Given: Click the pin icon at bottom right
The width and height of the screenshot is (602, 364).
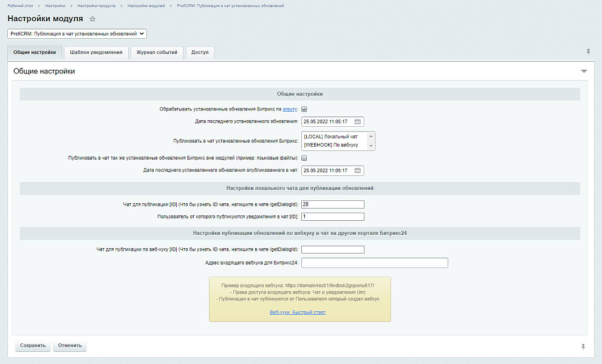Looking at the screenshot, I should tap(583, 346).
